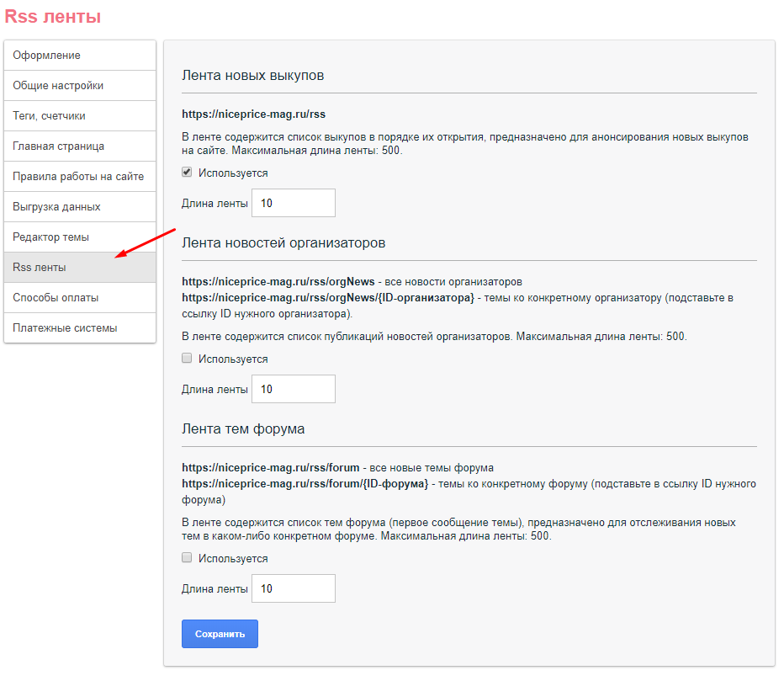The height and width of the screenshot is (681, 784).
Task: Open Способы оплаты section
Action: 80,298
